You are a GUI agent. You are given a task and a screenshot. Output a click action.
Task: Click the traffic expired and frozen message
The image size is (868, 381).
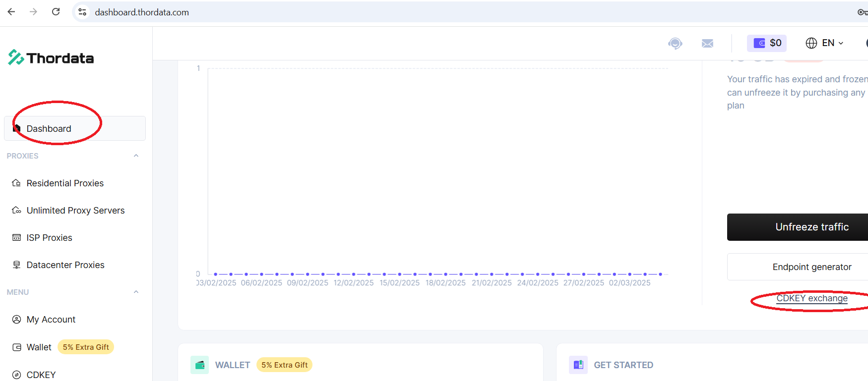point(798,92)
